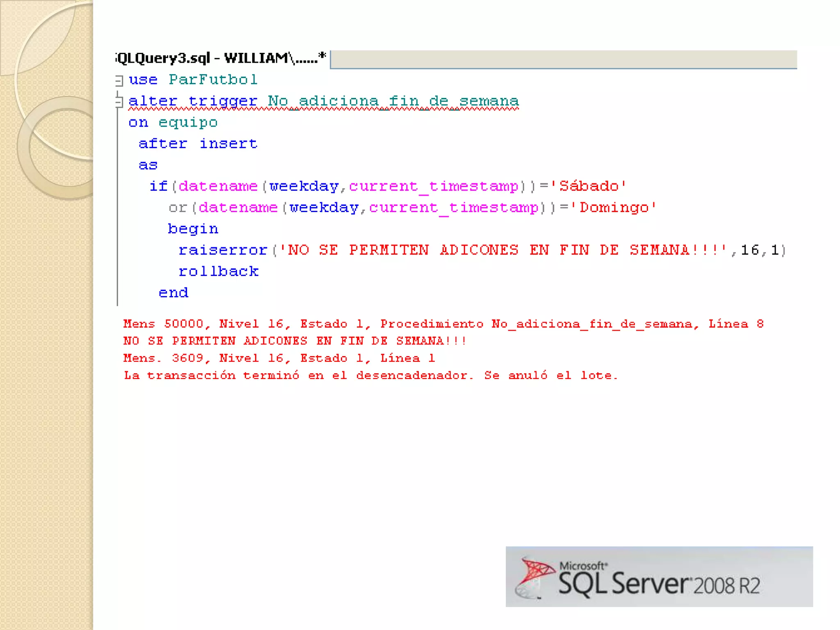Collapse the 'use ParFutbol' code region
The image size is (840, 630).
pyautogui.click(x=119, y=80)
